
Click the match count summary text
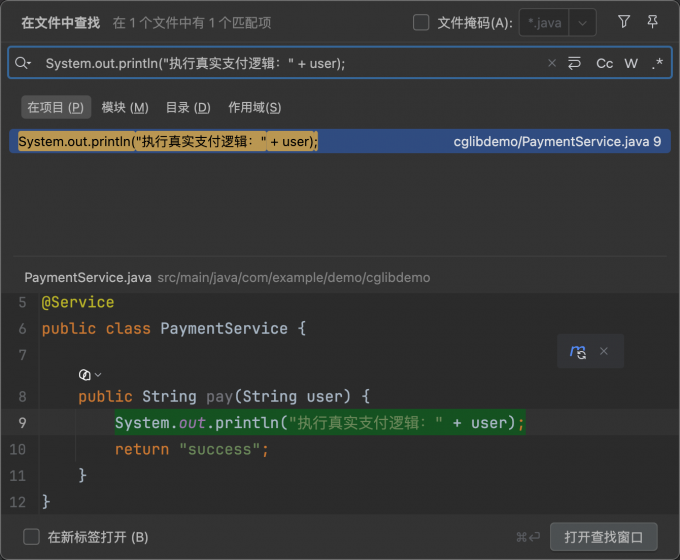point(192,23)
